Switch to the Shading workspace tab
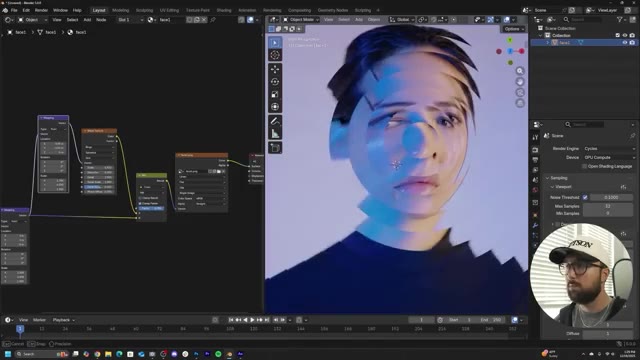Viewport: 640px width, 360px height. click(x=224, y=10)
